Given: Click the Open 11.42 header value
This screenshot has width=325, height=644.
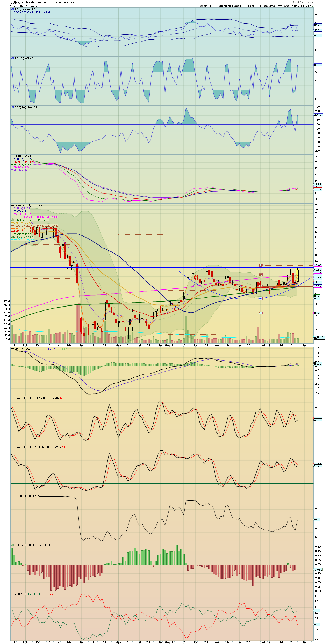Looking at the screenshot, I should 207,6.
